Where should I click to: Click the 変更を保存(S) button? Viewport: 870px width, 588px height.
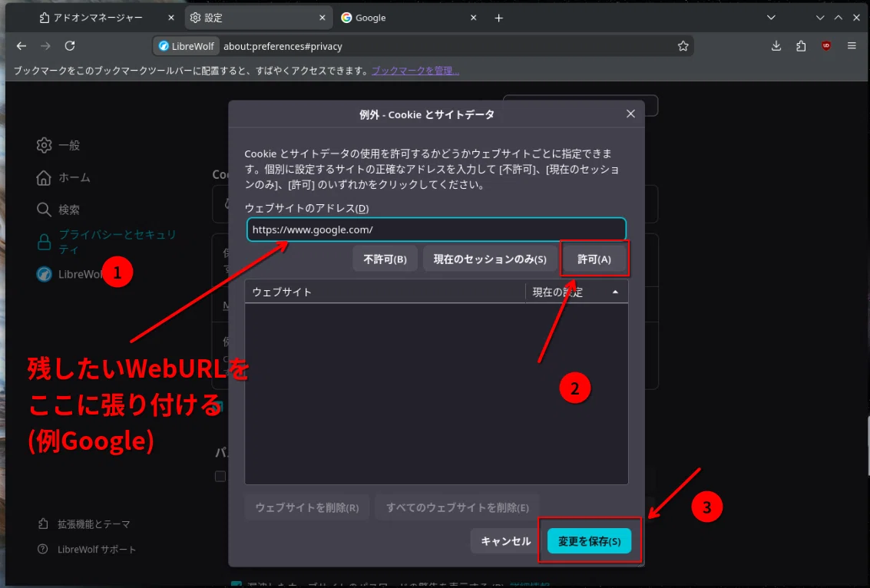pos(589,541)
